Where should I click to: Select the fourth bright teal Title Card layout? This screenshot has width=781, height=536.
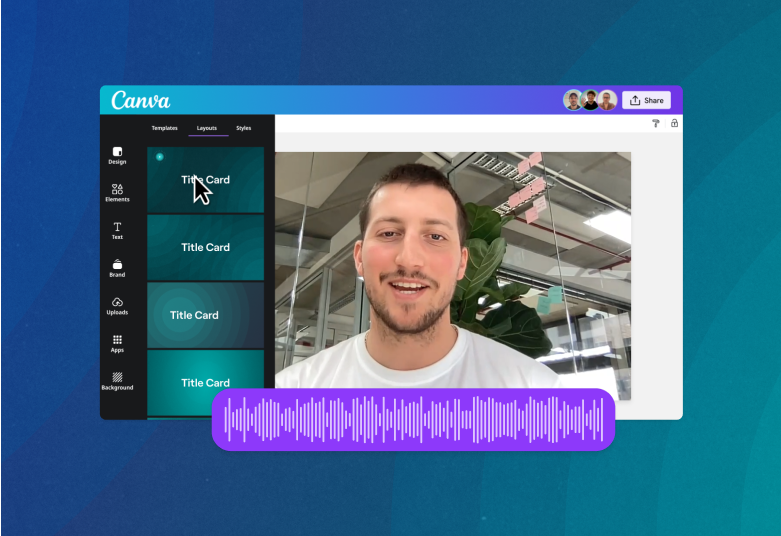click(x=205, y=383)
